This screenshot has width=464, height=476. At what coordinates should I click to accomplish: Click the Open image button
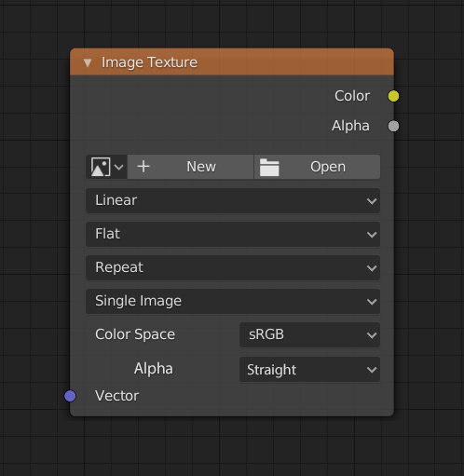coord(317,167)
